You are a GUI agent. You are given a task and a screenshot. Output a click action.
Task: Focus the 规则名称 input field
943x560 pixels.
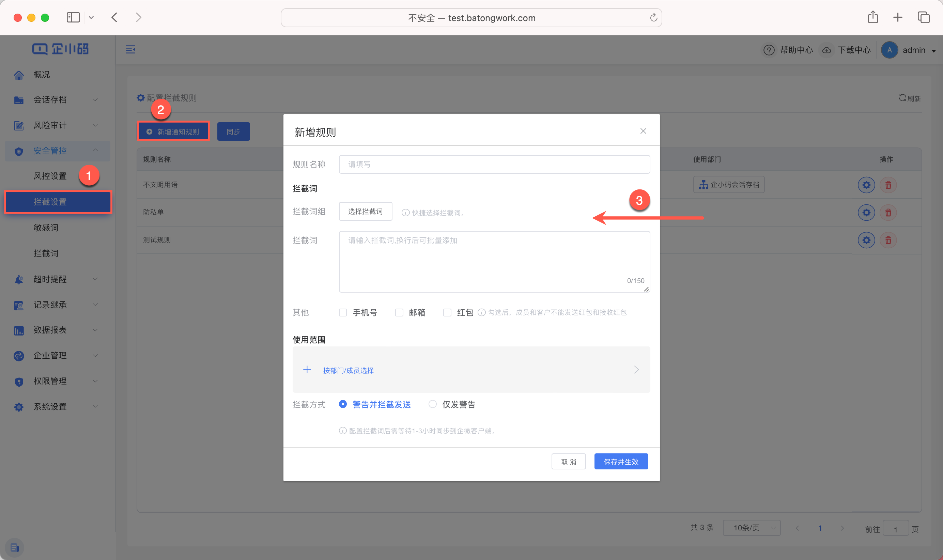click(x=494, y=164)
